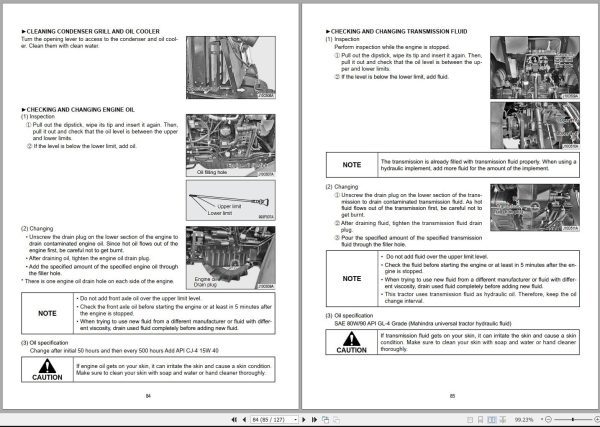Switch to single page layout
Viewport: 600px width, 427px height.
point(470,420)
